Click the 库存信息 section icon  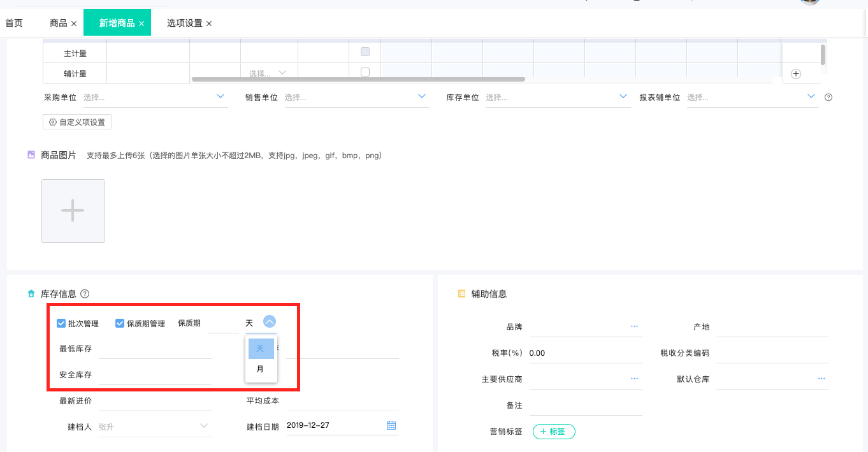[x=31, y=294]
